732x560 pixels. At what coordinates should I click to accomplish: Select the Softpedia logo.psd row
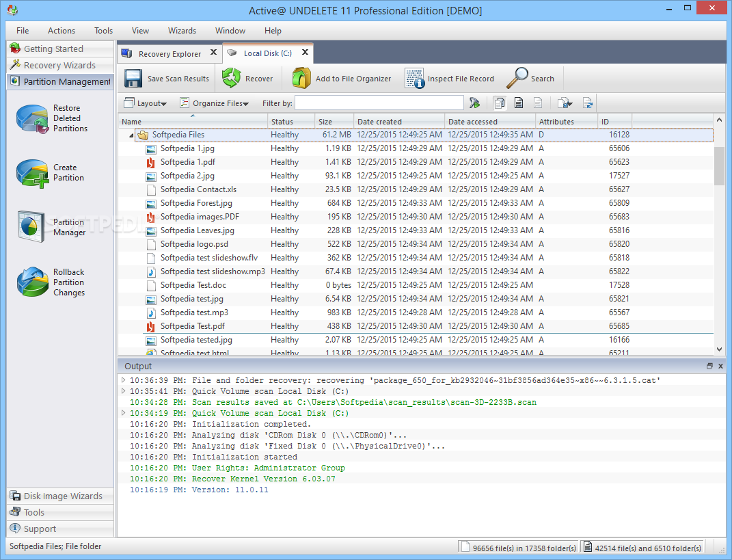[416, 244]
